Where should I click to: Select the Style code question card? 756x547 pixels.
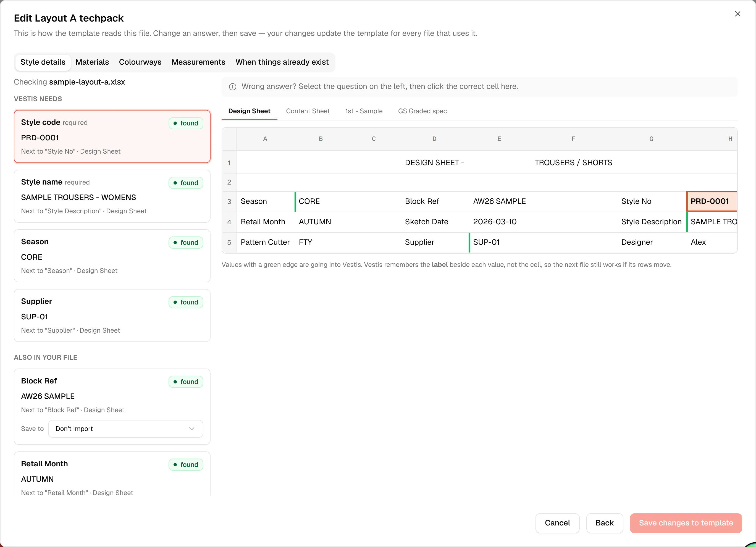(112, 137)
